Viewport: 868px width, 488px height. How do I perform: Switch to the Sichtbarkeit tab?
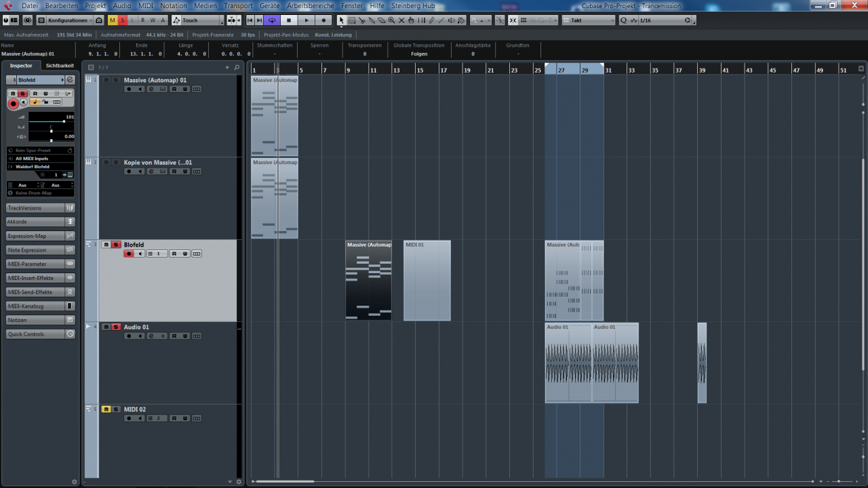point(60,66)
